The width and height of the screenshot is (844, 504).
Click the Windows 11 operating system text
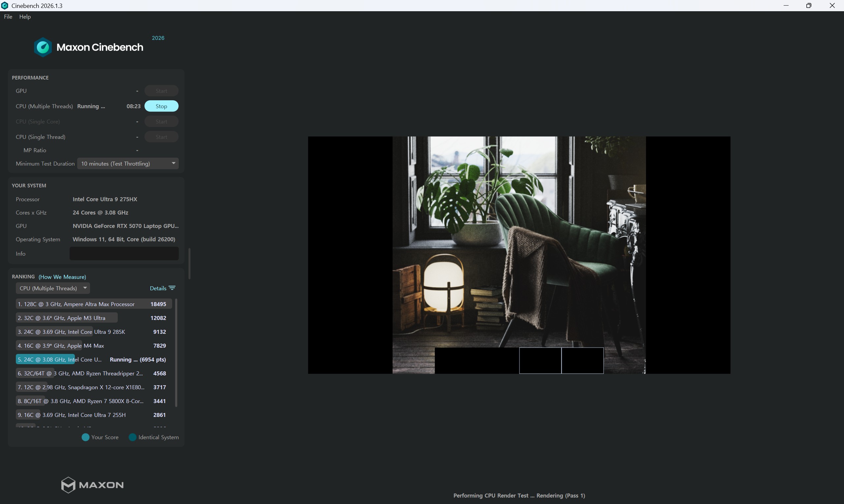pos(124,239)
